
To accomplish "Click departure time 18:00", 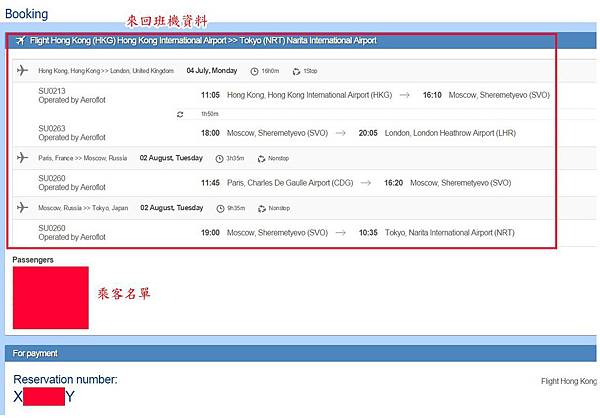I will click(210, 133).
